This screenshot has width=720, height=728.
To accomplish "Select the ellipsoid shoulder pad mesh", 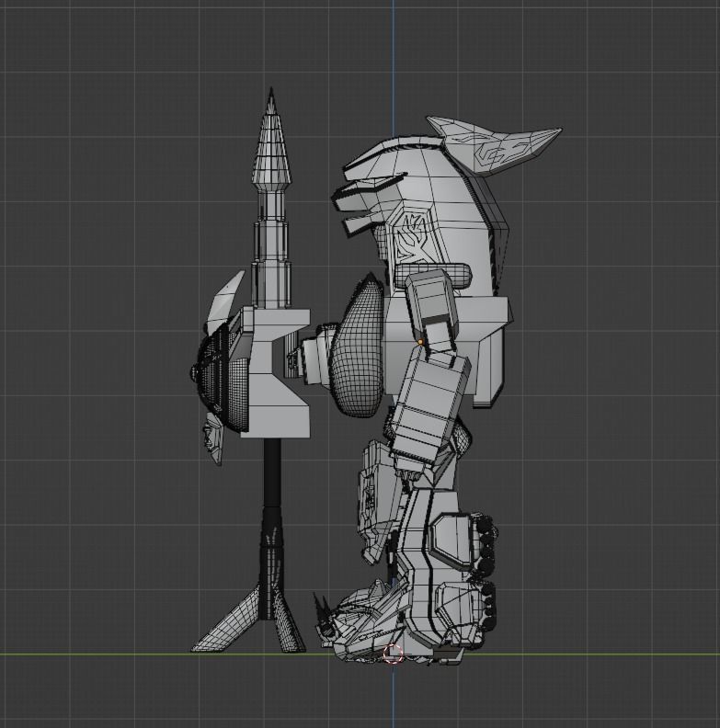I will 357,346.
